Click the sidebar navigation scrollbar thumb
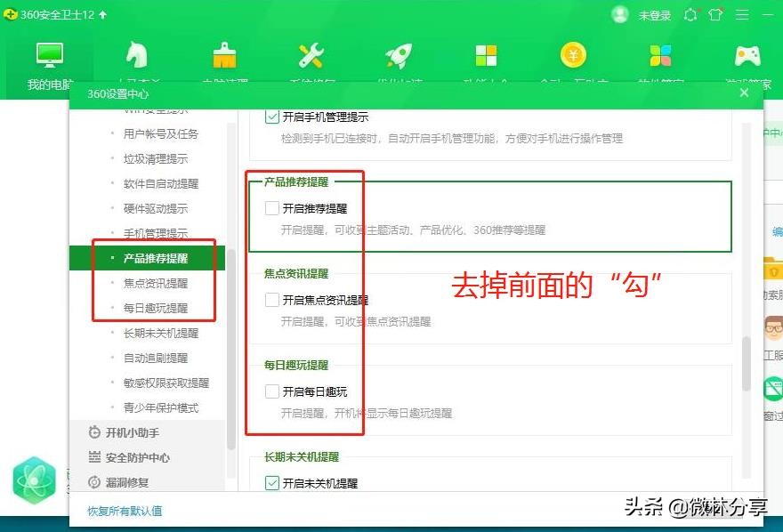783x532 pixels. click(230, 349)
